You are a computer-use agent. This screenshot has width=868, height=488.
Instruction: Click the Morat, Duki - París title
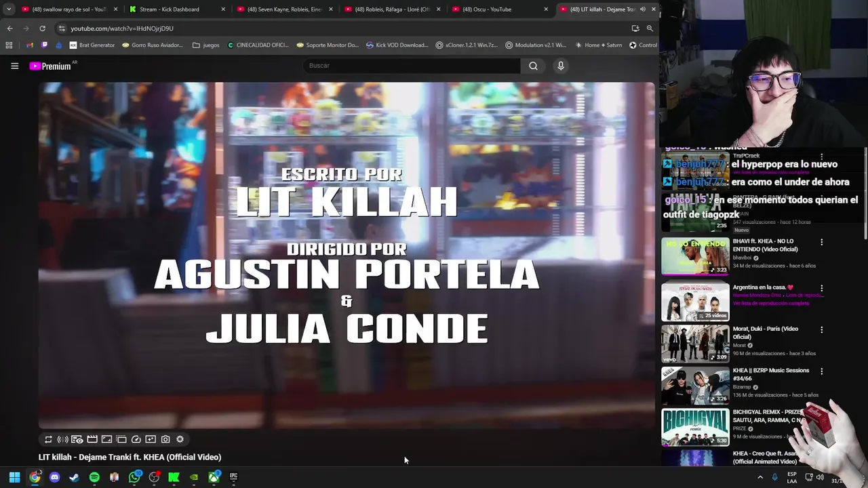pos(766,333)
